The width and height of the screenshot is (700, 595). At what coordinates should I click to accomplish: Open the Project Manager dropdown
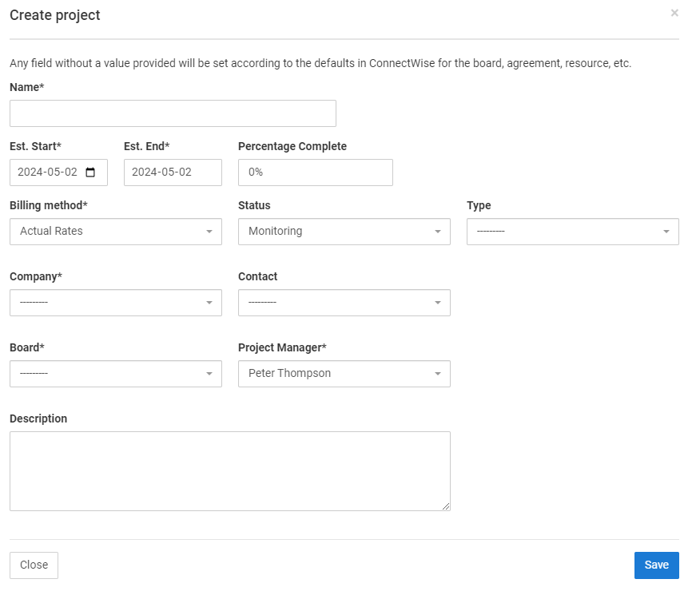(x=344, y=374)
